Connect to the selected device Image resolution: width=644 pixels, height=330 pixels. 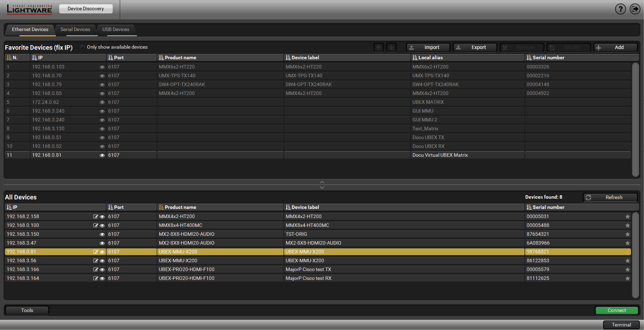[x=617, y=310]
